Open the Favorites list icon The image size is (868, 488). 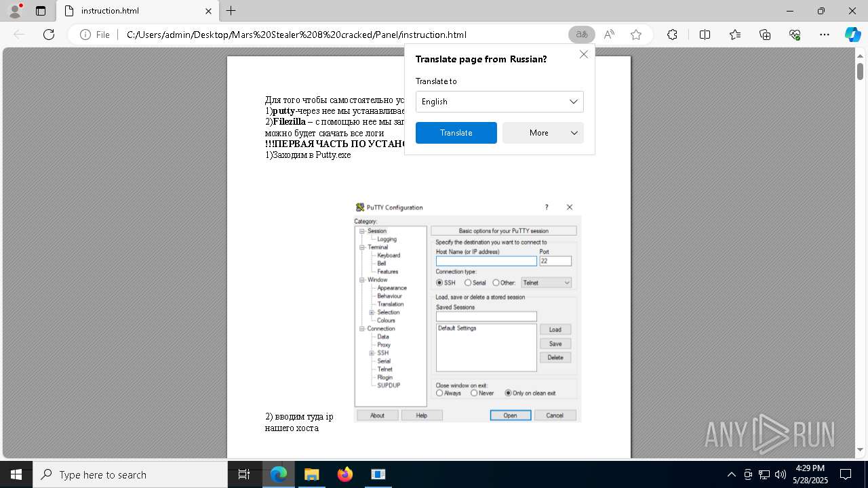(x=735, y=35)
